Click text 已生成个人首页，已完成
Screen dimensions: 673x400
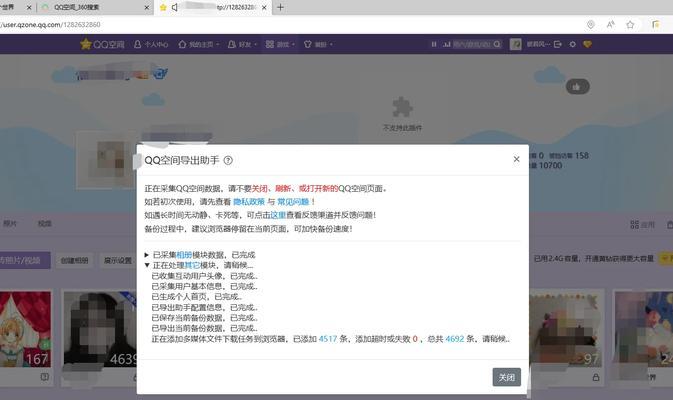point(196,297)
